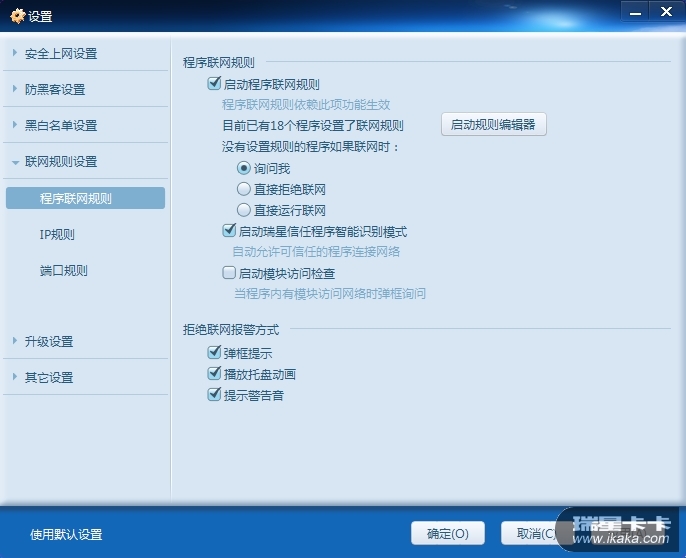
Task: Launch 启动规则编辑器 button
Action: coord(494,124)
